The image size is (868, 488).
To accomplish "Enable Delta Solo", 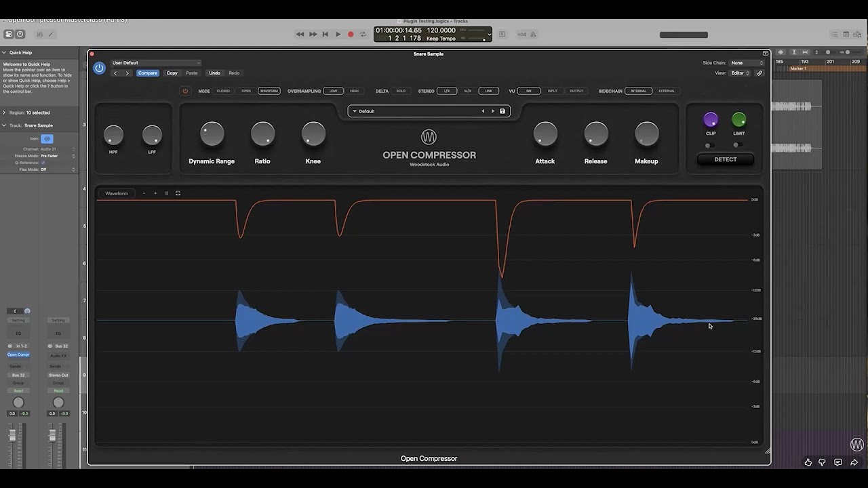I will tap(401, 91).
